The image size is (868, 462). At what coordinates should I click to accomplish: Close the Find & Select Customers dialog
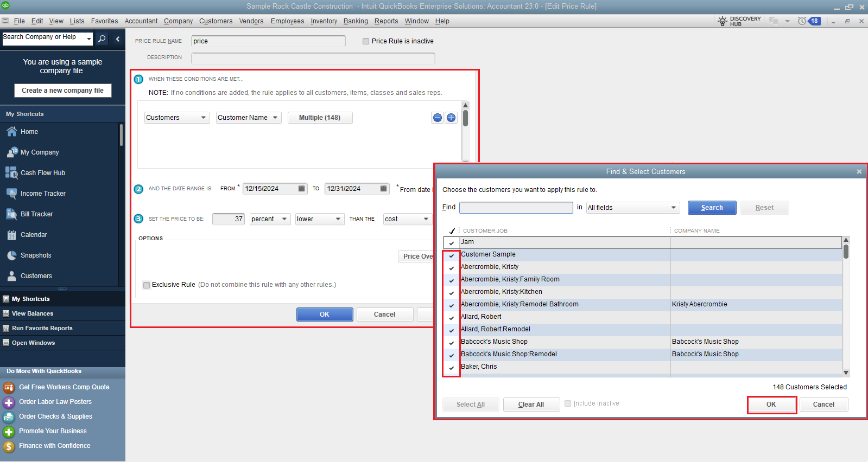click(859, 171)
